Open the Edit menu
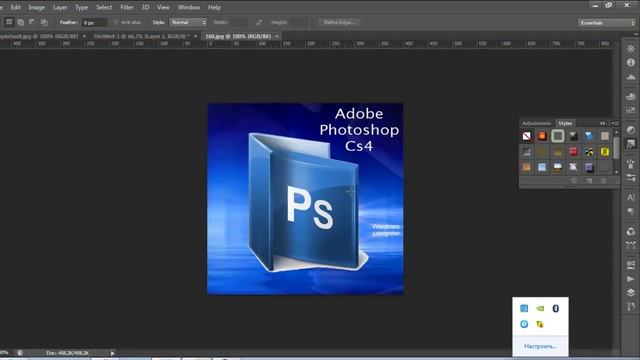 [16, 7]
